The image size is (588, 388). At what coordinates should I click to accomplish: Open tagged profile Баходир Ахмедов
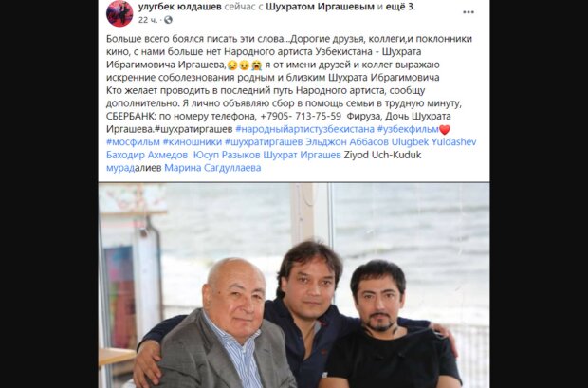click(147, 155)
